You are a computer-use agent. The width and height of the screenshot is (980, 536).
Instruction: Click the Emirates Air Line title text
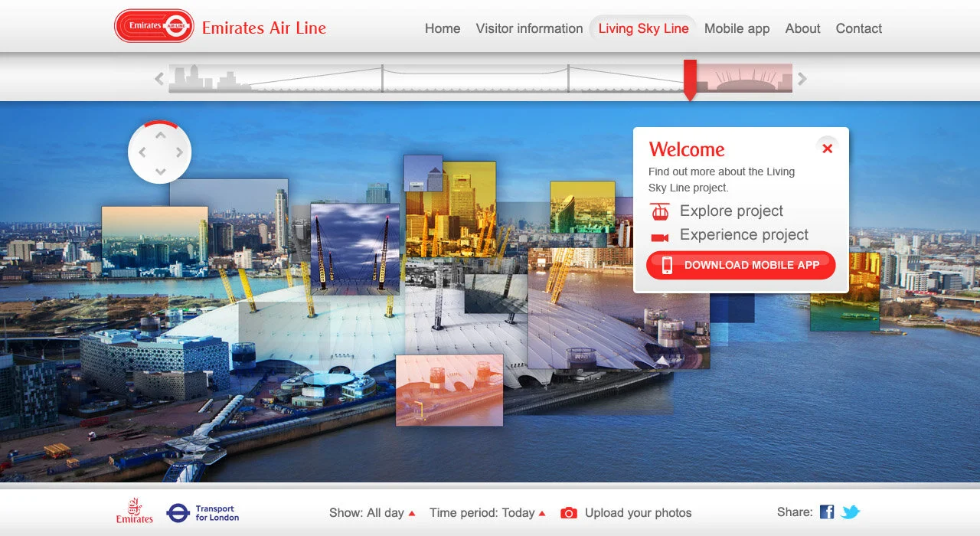[x=264, y=28]
